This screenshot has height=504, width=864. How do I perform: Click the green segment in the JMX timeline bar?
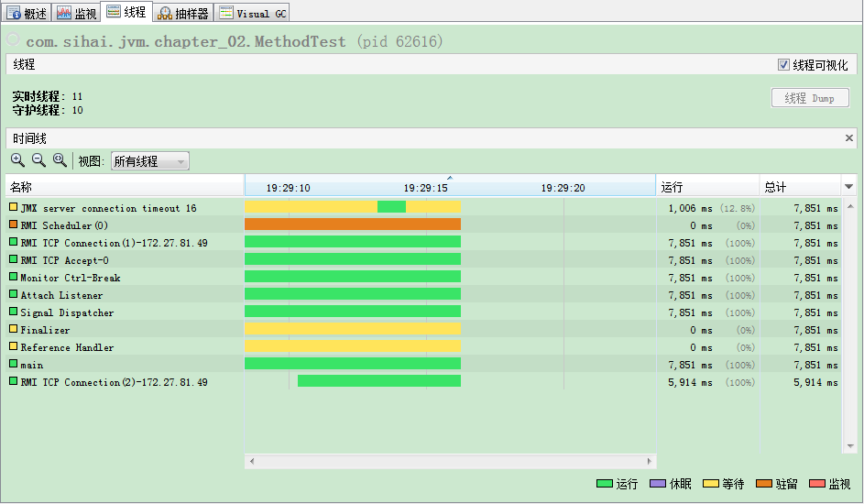pyautogui.click(x=392, y=206)
